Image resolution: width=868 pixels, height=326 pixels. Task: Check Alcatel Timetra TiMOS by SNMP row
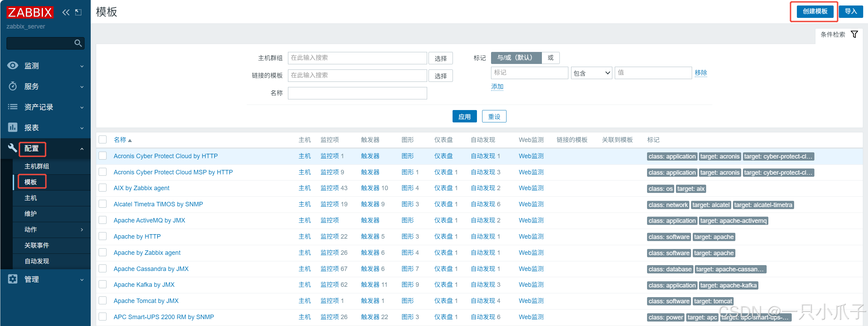(102, 204)
